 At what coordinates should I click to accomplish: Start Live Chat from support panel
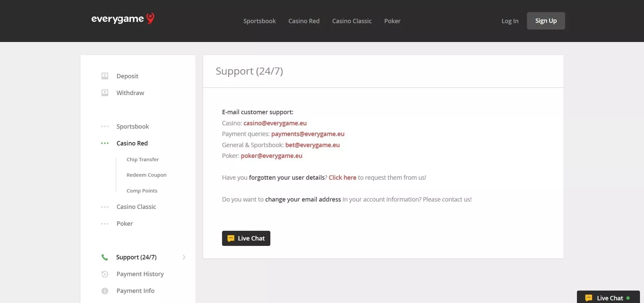click(x=246, y=239)
